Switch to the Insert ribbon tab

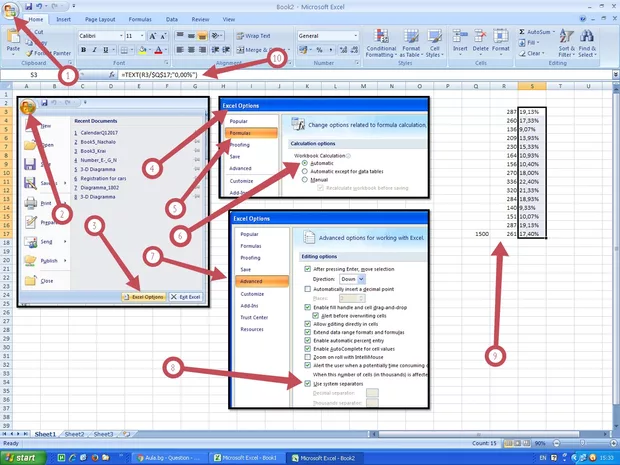[x=63, y=19]
